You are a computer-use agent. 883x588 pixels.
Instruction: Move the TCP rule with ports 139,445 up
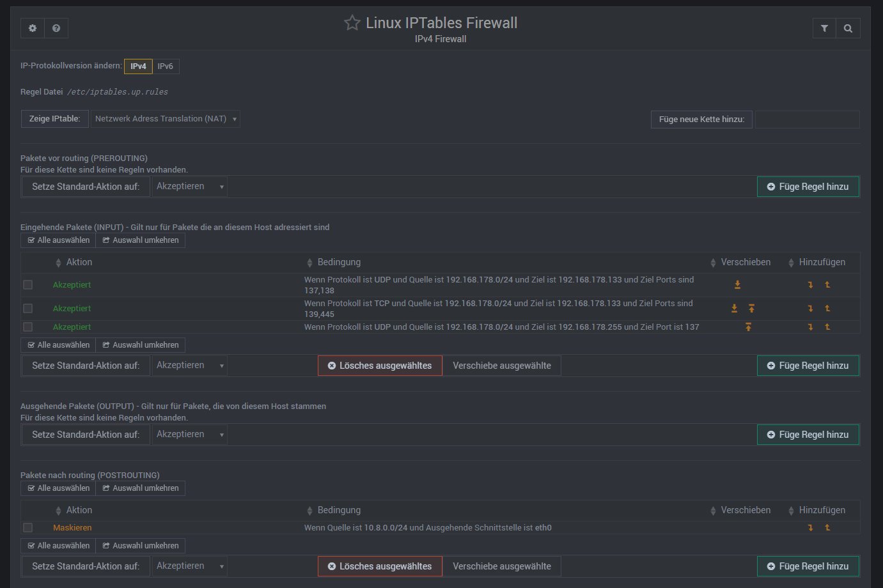pyautogui.click(x=751, y=308)
